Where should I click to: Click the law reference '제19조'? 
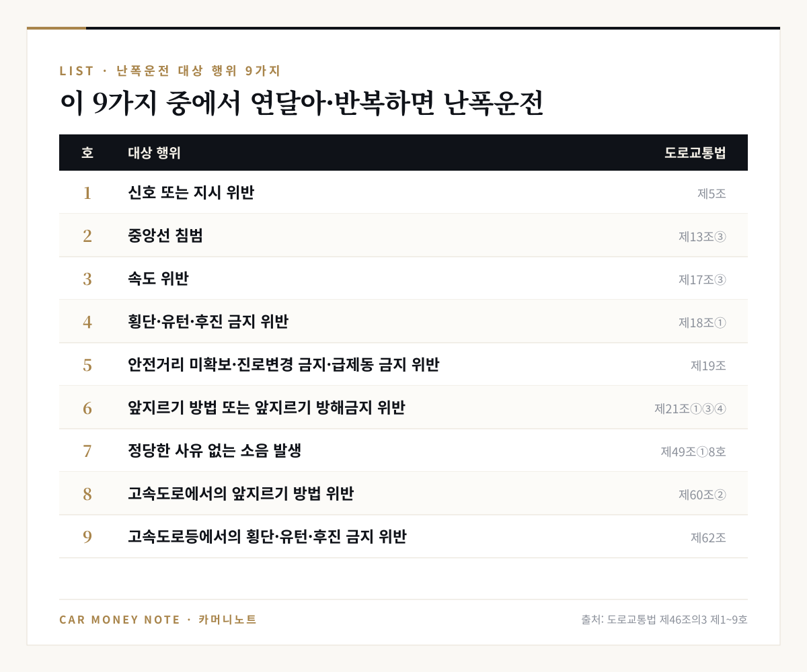[708, 366]
